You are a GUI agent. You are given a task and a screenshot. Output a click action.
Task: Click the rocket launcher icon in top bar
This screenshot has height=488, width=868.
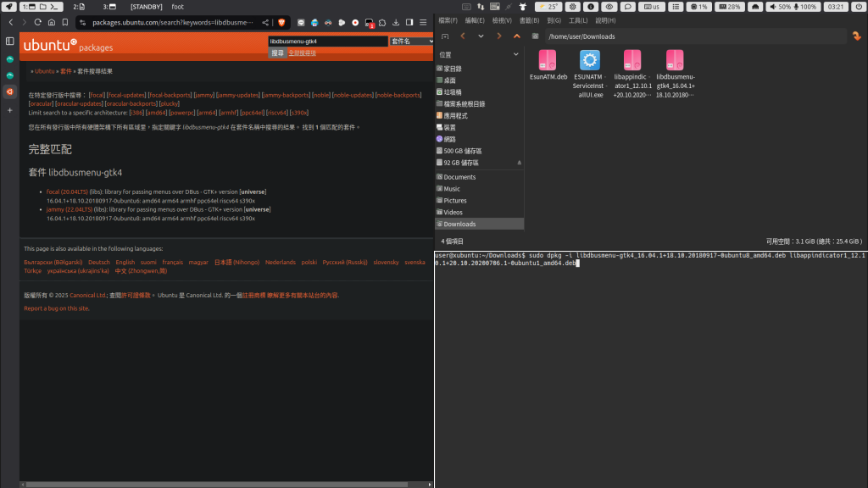point(8,7)
